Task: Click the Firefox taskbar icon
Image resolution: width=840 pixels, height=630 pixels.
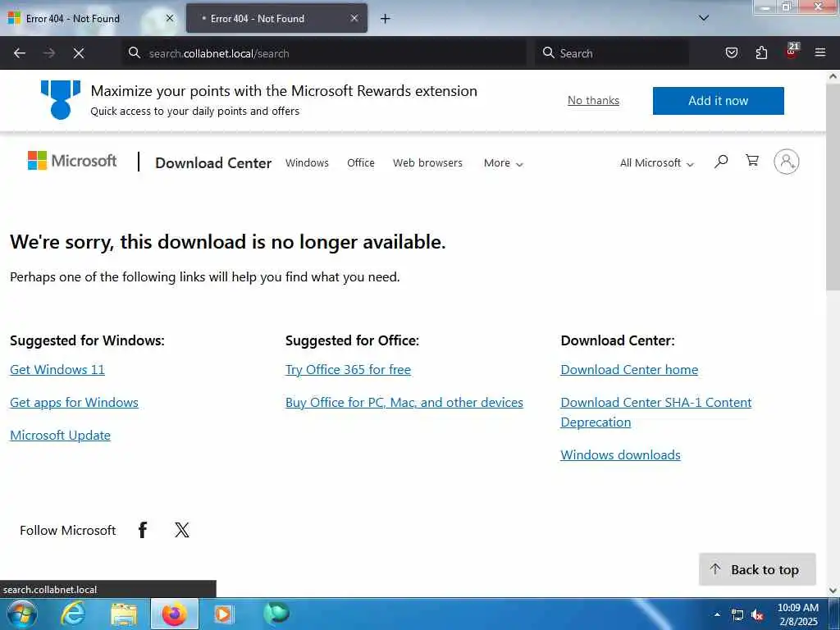Action: [x=175, y=614]
